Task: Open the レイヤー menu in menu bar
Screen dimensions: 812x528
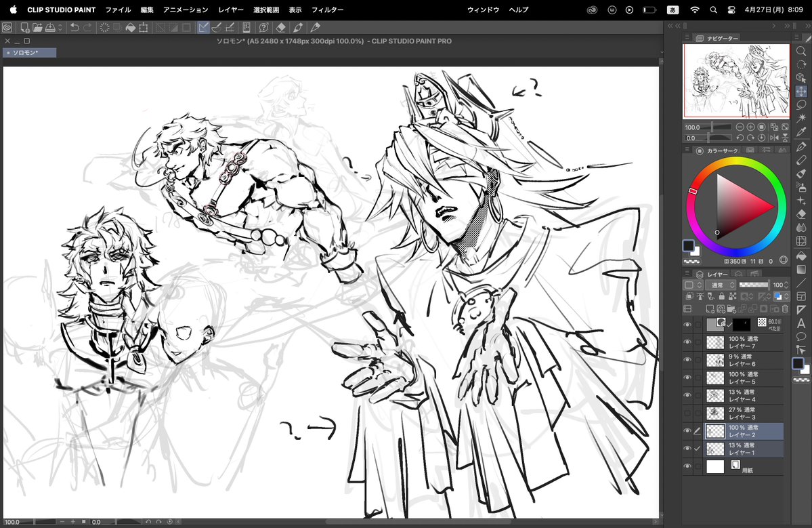Action: tap(230, 10)
